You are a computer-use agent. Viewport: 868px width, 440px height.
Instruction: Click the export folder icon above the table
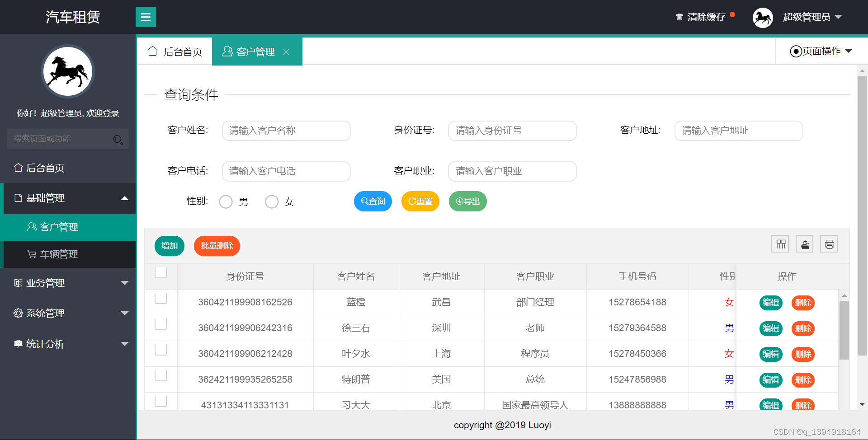pyautogui.click(x=804, y=243)
